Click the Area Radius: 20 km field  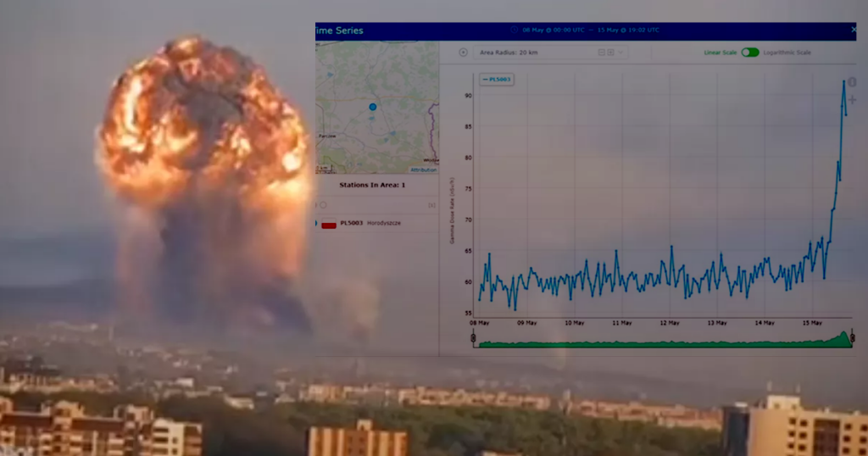[551, 53]
